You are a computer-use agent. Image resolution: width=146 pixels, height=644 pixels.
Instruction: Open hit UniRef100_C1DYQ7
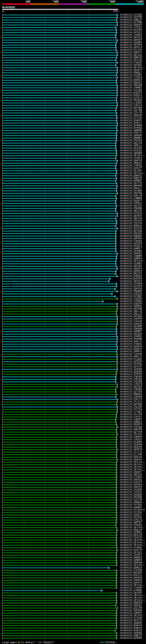coord(131,27)
